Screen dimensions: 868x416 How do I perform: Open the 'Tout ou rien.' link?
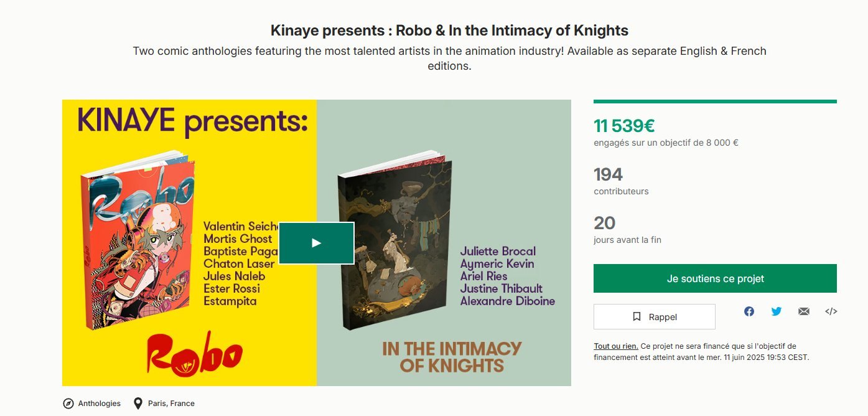[x=615, y=346]
